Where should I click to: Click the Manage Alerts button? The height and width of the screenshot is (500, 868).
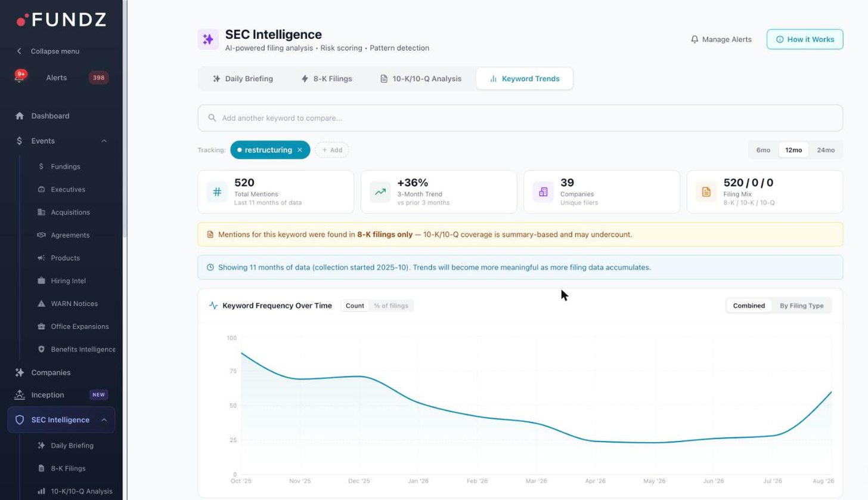(721, 39)
